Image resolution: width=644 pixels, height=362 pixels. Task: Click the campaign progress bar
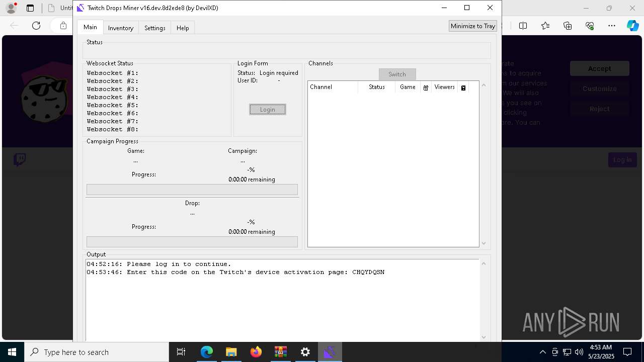tap(192, 190)
